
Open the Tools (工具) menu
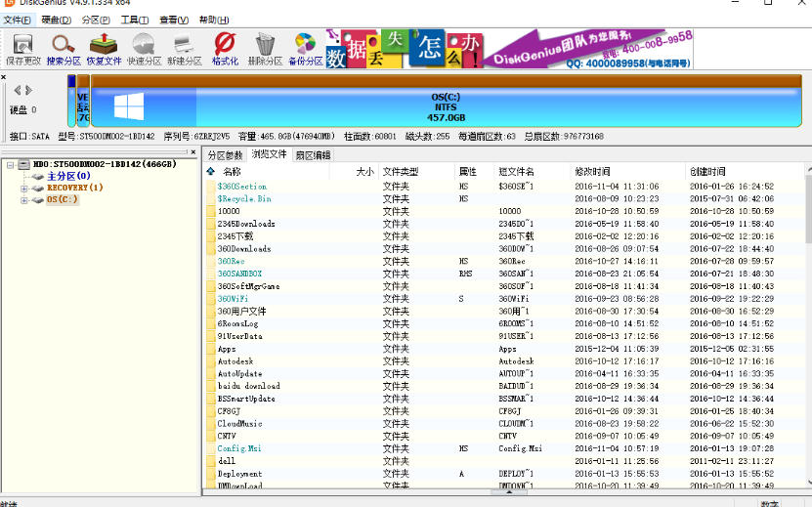135,20
